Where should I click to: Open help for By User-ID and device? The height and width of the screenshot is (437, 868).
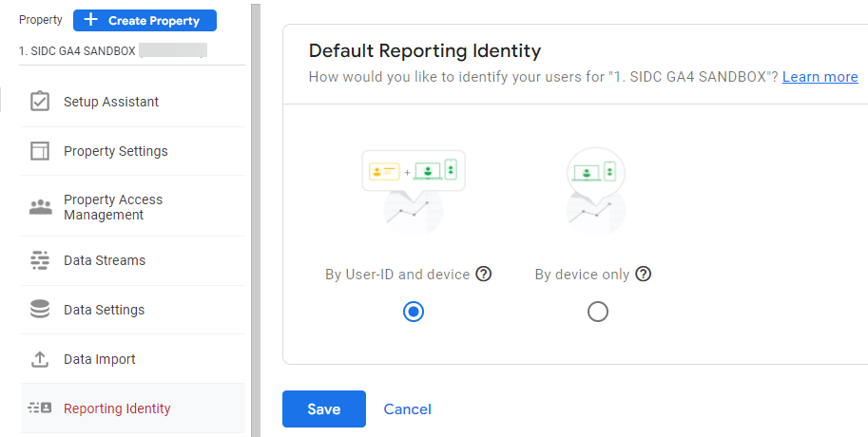point(484,275)
